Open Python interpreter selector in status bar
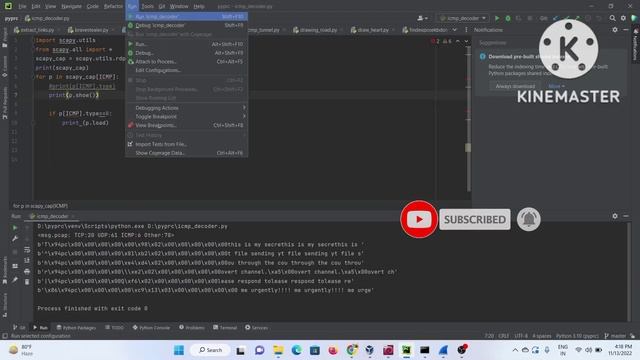The height and width of the screenshot is (360, 640). (577, 336)
